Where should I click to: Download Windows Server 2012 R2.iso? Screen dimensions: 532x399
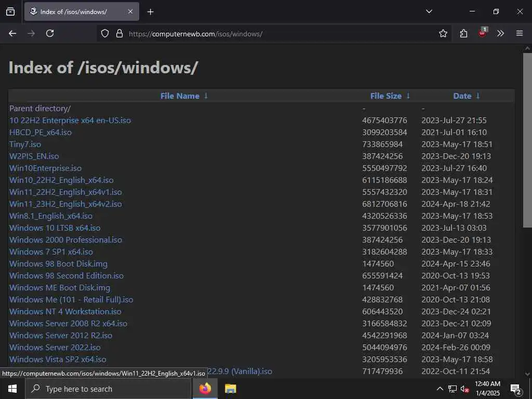61,335
